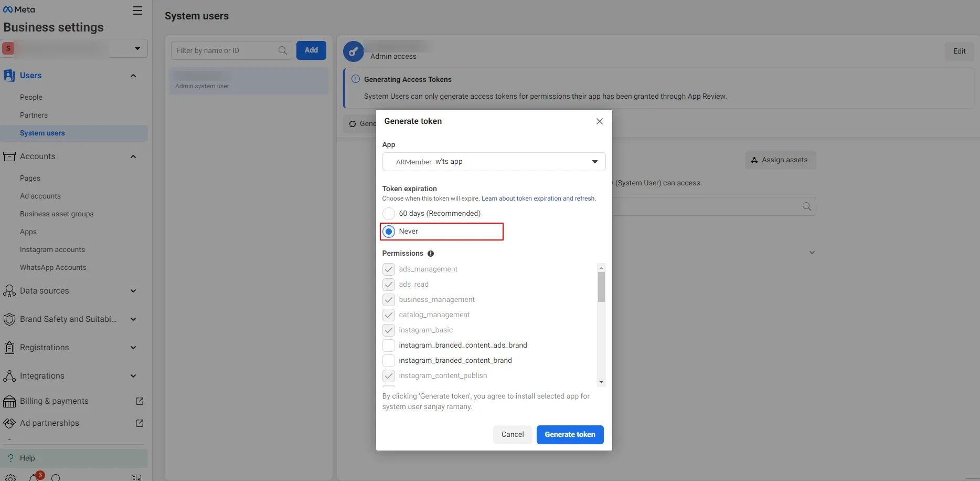Open System users in sidebar
The height and width of the screenshot is (481, 980).
(74, 133)
